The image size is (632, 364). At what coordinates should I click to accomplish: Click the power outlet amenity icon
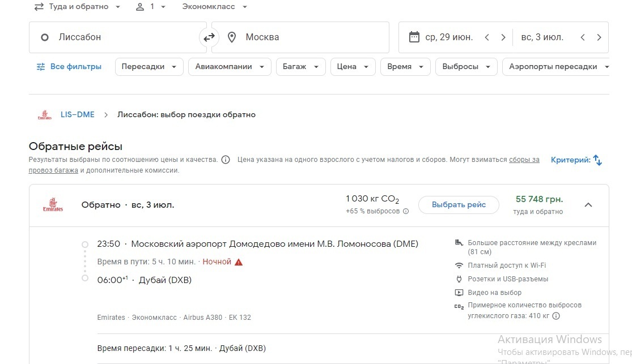coord(459,279)
